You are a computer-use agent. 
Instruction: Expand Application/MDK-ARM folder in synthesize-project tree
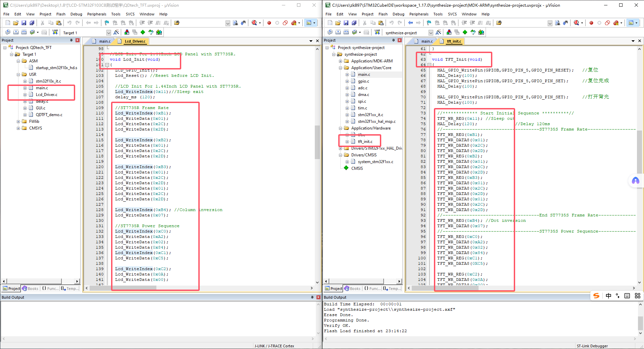(x=341, y=61)
